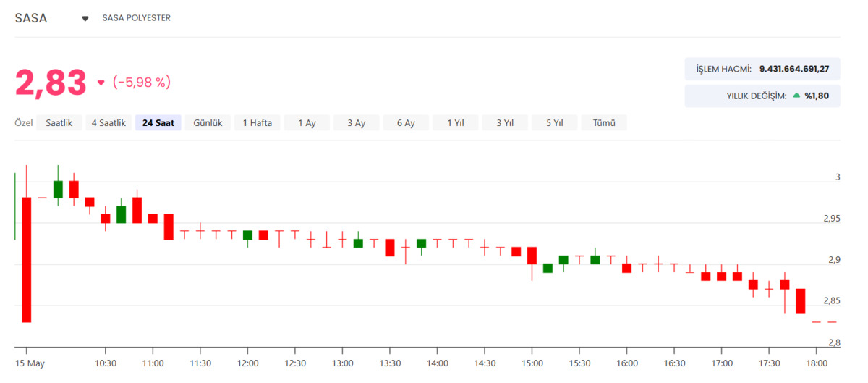Select the 24 Saat time range tab
868x383 pixels.
(x=158, y=123)
